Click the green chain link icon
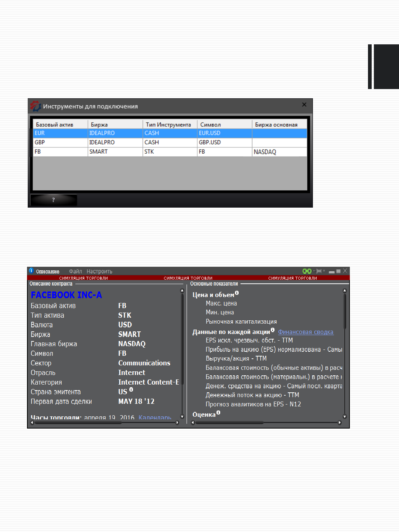 [307, 271]
